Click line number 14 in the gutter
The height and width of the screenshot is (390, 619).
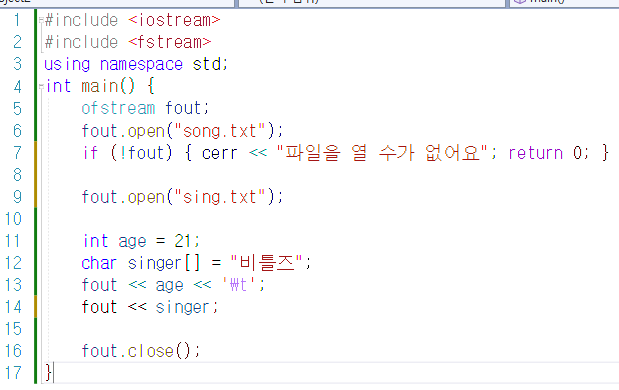coord(13,307)
